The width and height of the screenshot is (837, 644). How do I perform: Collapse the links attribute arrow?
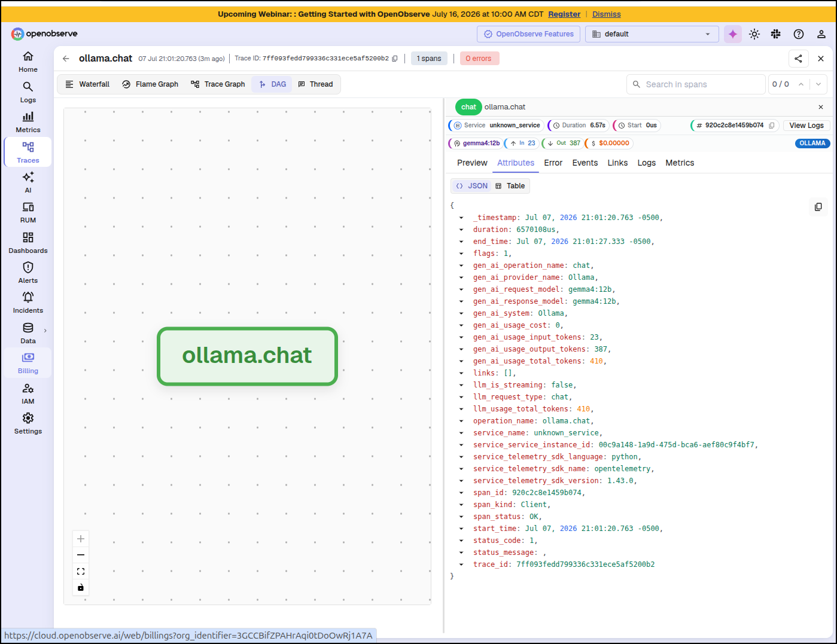pos(461,373)
